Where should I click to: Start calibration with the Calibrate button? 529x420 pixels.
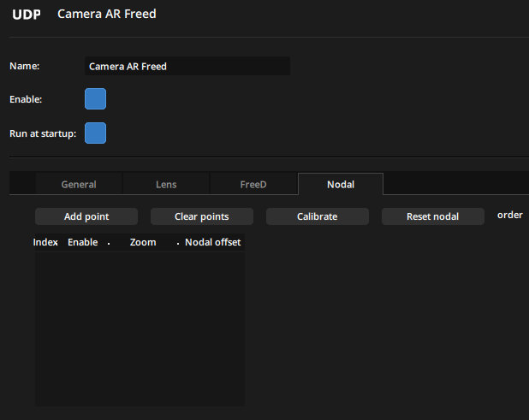coord(318,216)
